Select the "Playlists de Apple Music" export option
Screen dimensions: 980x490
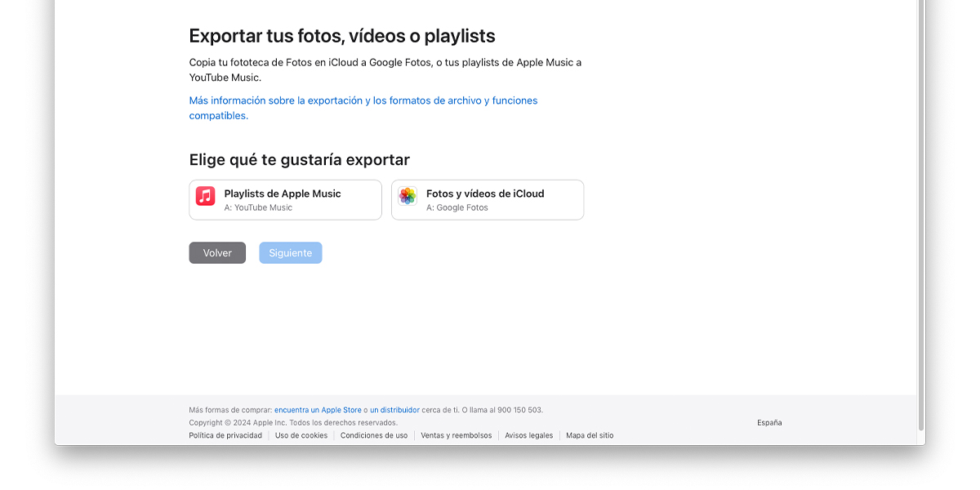click(x=285, y=199)
